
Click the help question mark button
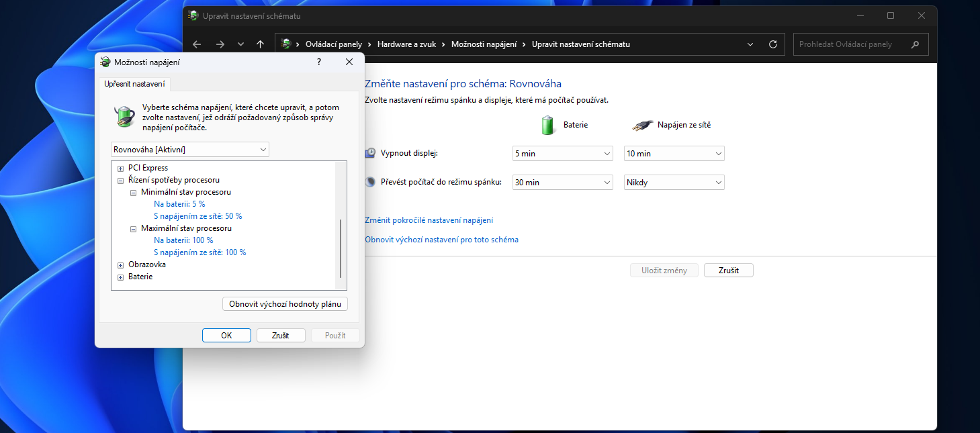[318, 62]
